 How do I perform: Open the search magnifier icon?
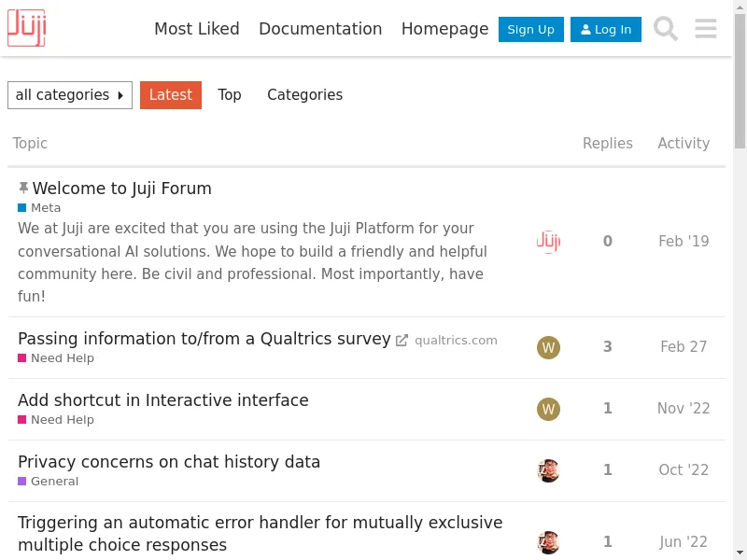(666, 29)
